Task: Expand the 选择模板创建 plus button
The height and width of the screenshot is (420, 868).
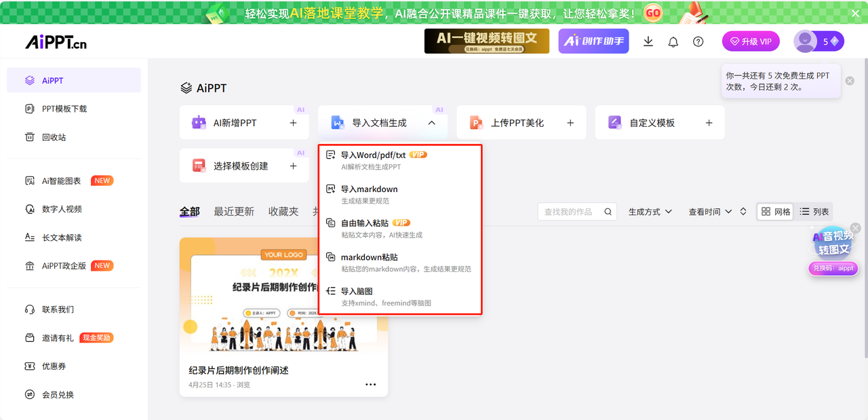Action: (293, 166)
